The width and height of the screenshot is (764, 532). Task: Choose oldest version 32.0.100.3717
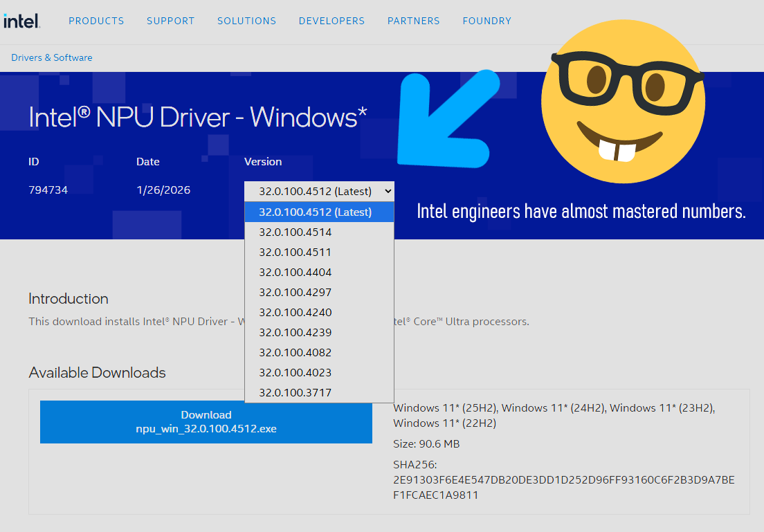point(295,393)
